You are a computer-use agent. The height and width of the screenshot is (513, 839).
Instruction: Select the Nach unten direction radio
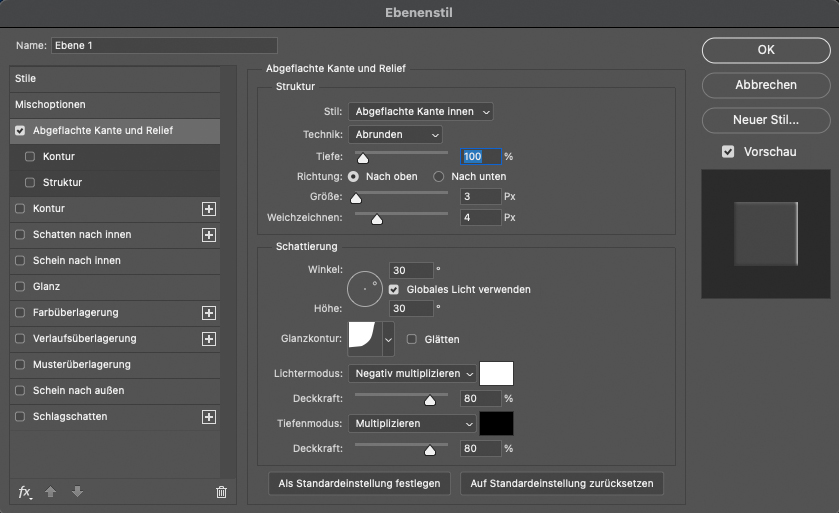439,177
